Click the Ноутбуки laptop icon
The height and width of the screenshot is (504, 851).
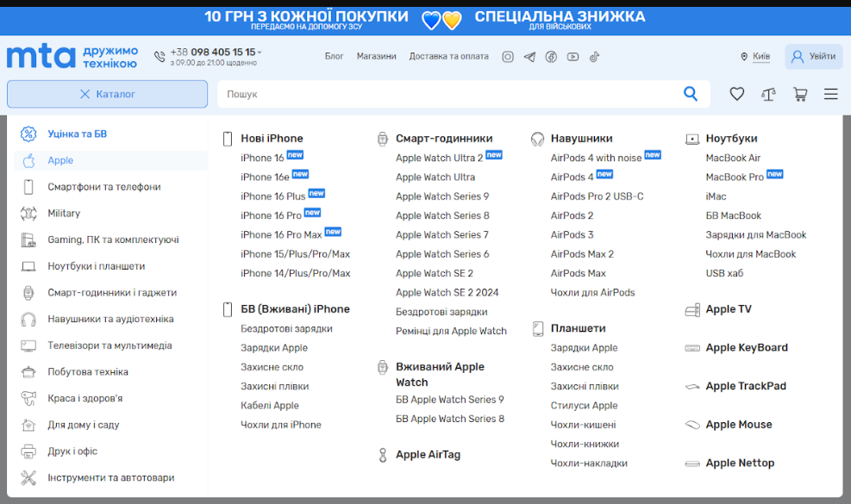click(x=692, y=140)
